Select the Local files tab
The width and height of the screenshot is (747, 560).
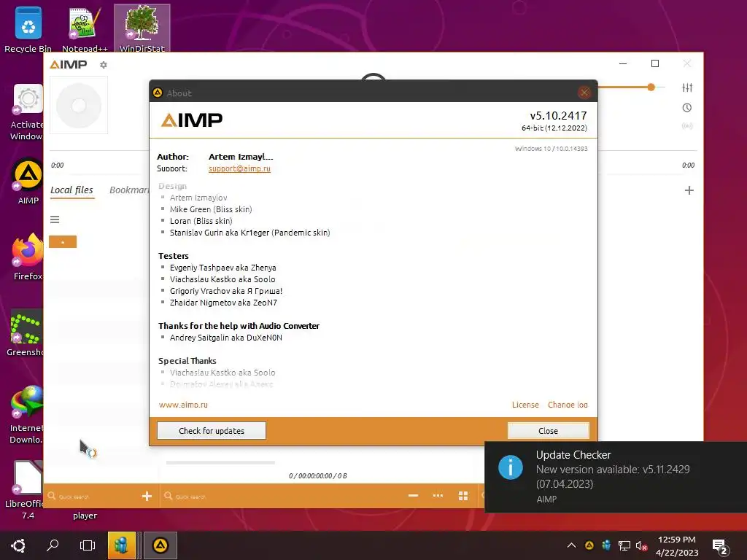pyautogui.click(x=71, y=190)
